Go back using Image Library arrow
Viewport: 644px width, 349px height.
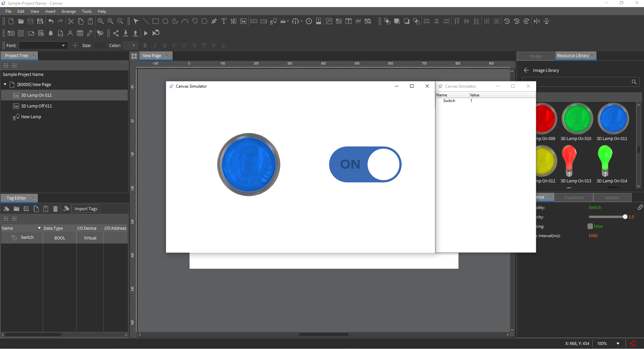(526, 70)
